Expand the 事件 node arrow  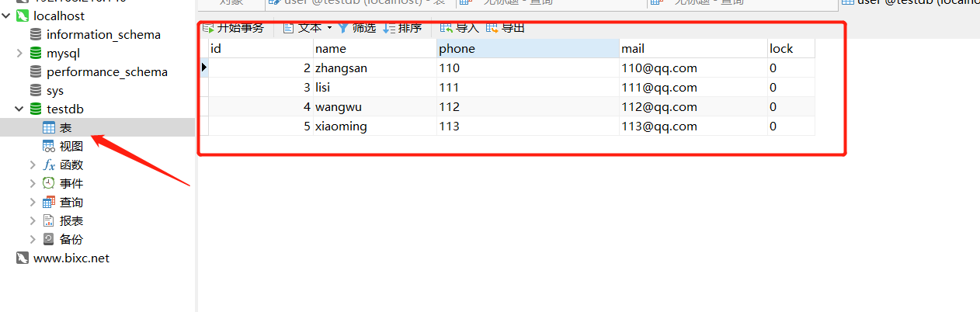tap(33, 183)
